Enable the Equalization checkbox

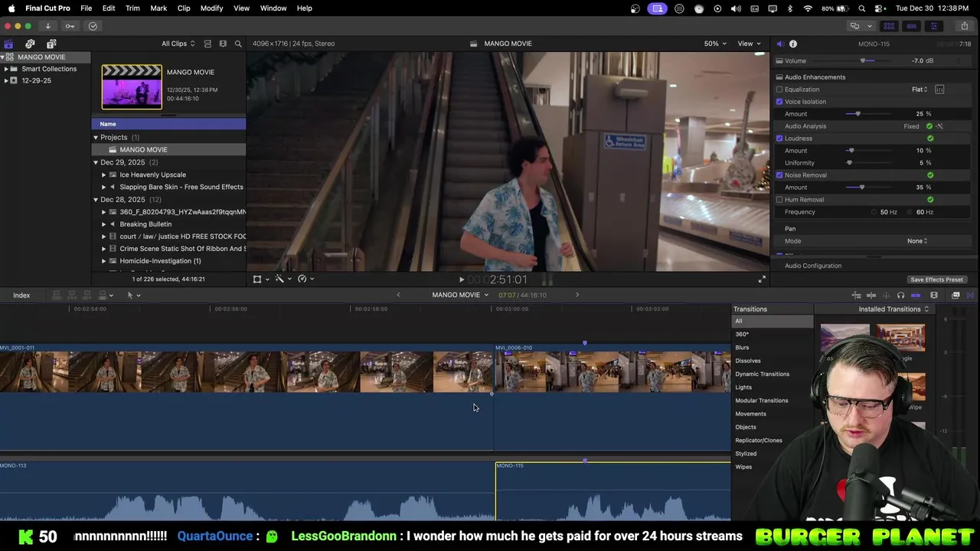click(x=779, y=90)
